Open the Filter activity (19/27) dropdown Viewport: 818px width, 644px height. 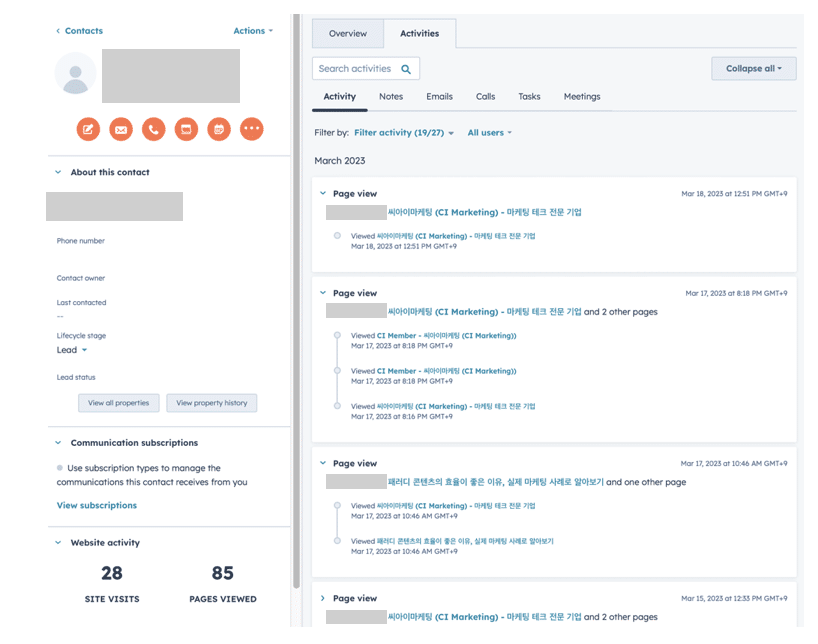tap(404, 133)
